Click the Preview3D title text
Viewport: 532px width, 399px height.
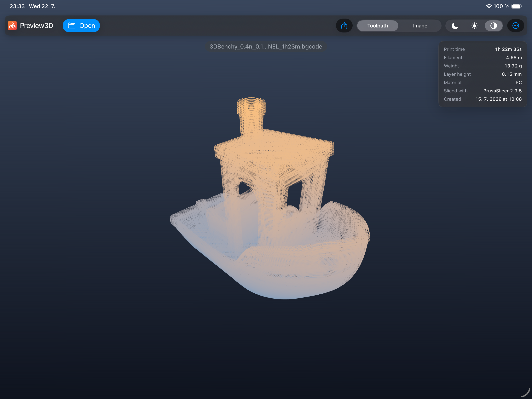click(x=37, y=26)
